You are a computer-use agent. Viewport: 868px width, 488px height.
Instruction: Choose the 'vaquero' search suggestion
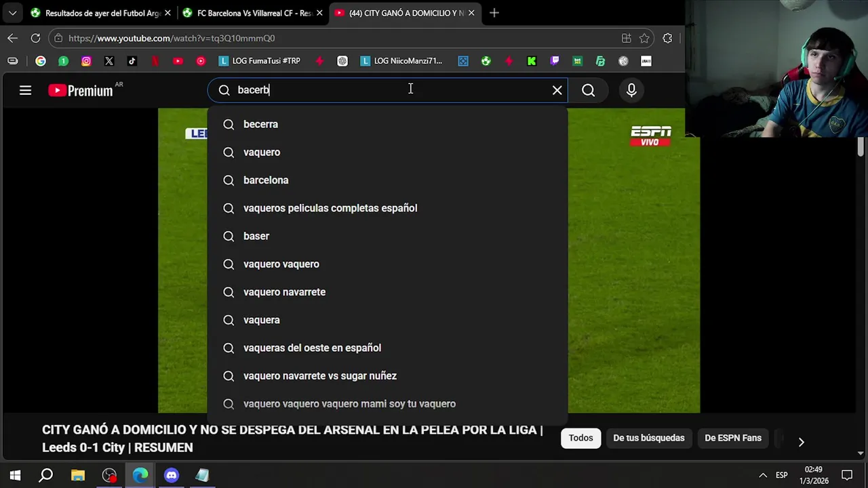click(x=387, y=152)
